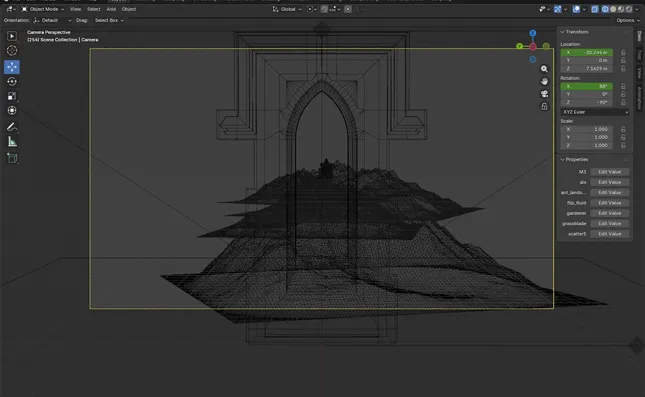
Task: Select the Annotate pencil tool
Action: 12,127
